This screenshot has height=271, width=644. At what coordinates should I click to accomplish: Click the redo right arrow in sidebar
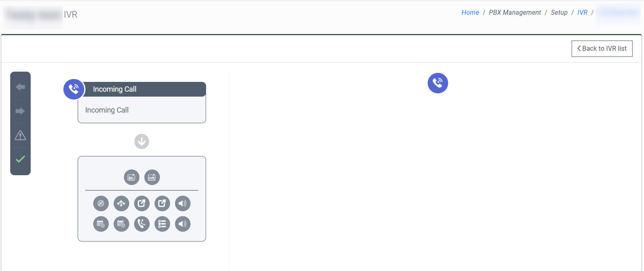20,111
